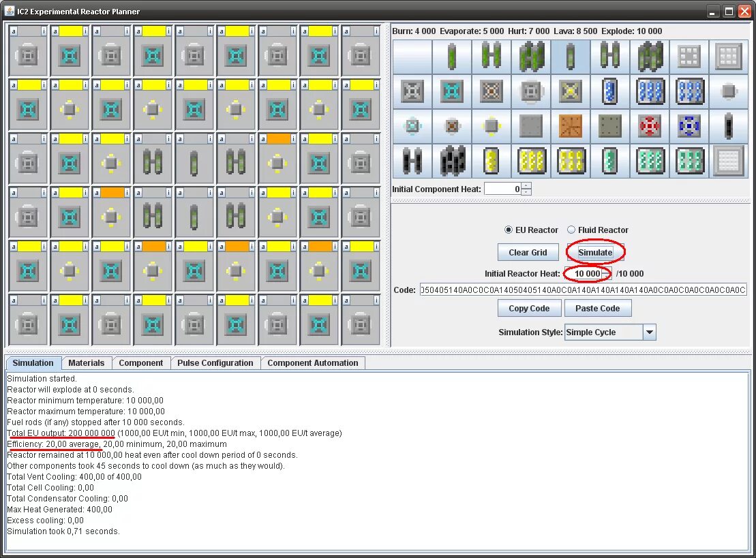The width and height of the screenshot is (756, 558).
Task: Select the quad thorium fuel rod in the palette
Action: click(452, 161)
